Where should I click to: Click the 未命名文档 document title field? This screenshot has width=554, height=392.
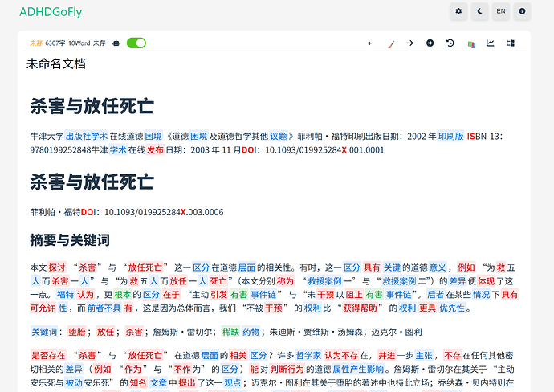pyautogui.click(x=56, y=63)
